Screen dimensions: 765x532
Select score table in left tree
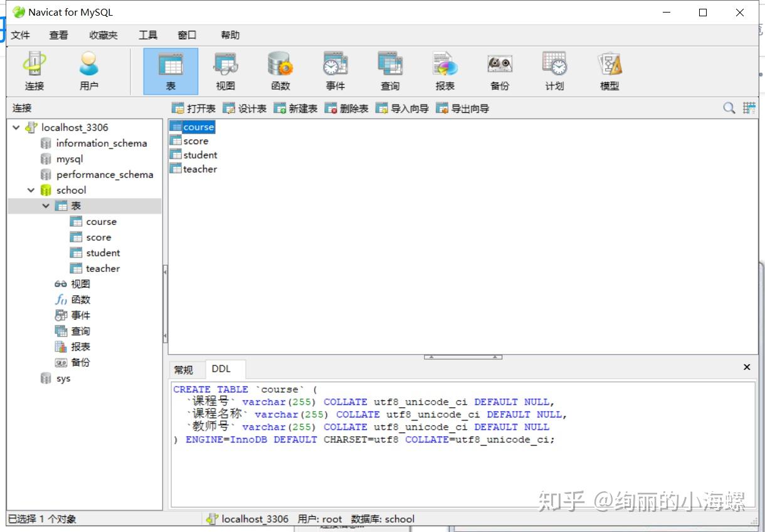coord(98,237)
